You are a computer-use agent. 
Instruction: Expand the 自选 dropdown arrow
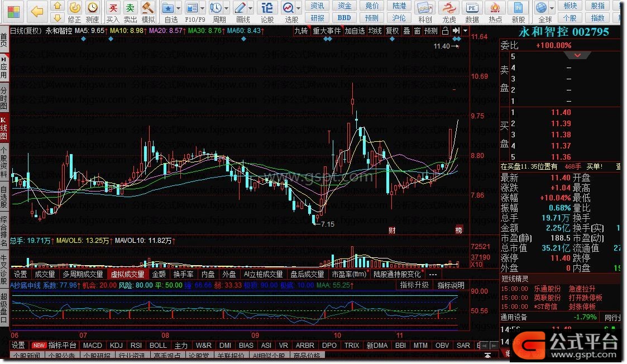coord(178,8)
